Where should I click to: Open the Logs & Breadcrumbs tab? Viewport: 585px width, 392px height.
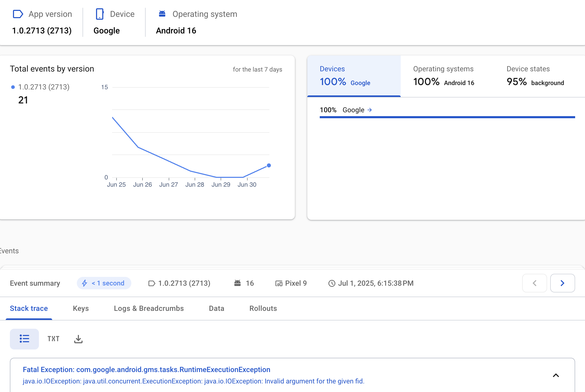pos(149,308)
